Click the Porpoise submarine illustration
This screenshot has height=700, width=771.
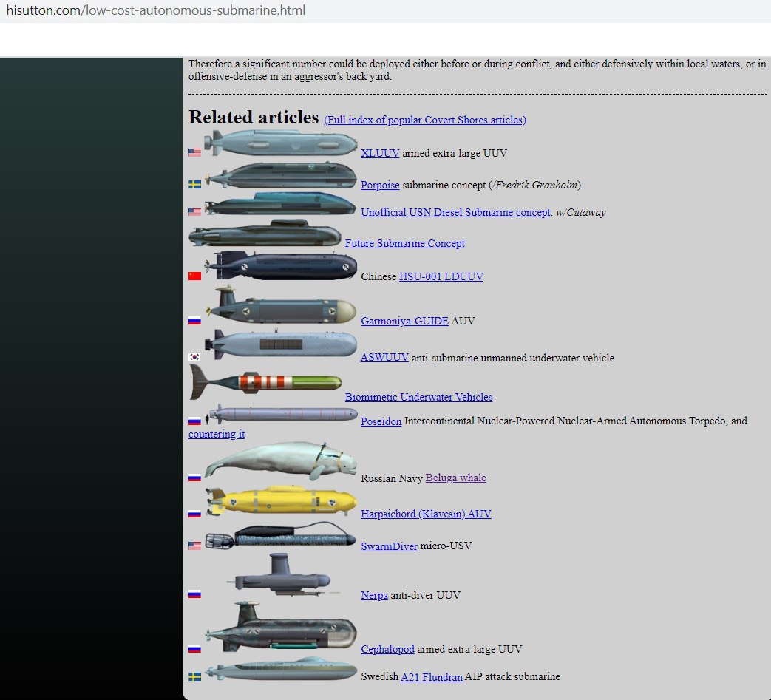(280, 175)
